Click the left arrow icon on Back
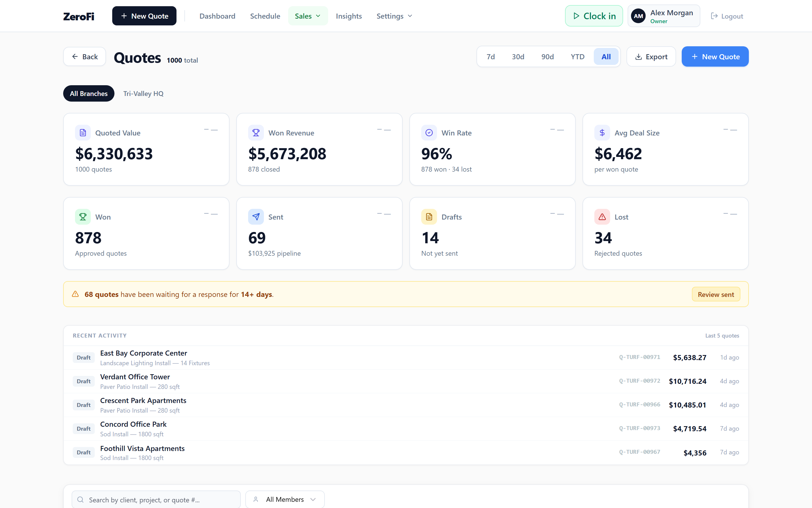This screenshot has width=812, height=508. pyautogui.click(x=75, y=56)
